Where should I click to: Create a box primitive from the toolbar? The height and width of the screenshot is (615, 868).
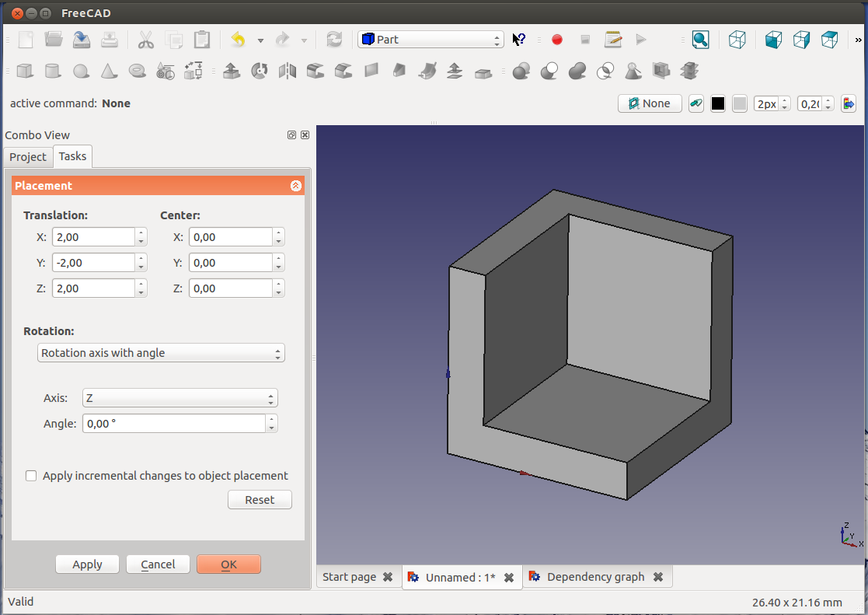(x=25, y=72)
